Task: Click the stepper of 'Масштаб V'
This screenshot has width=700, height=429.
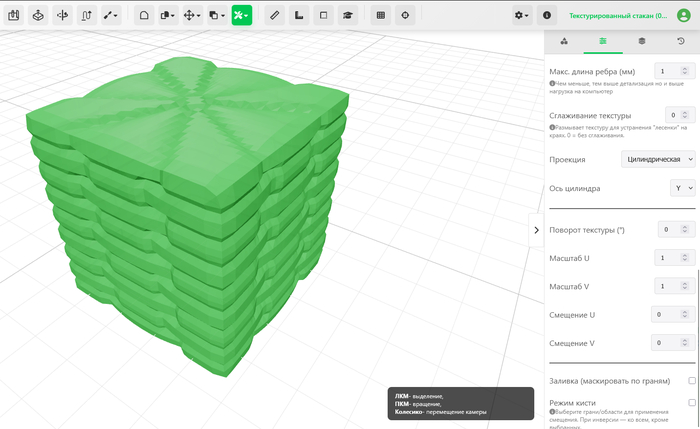Action: 685,286
